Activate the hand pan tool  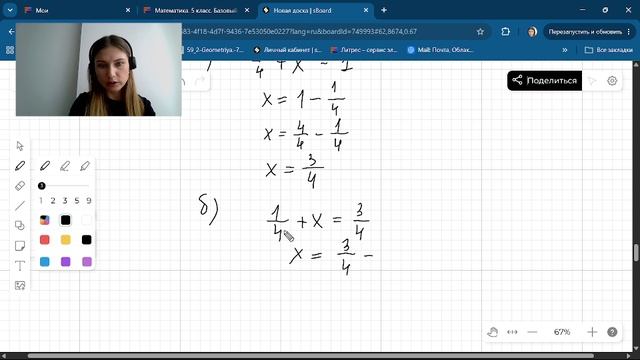493,332
